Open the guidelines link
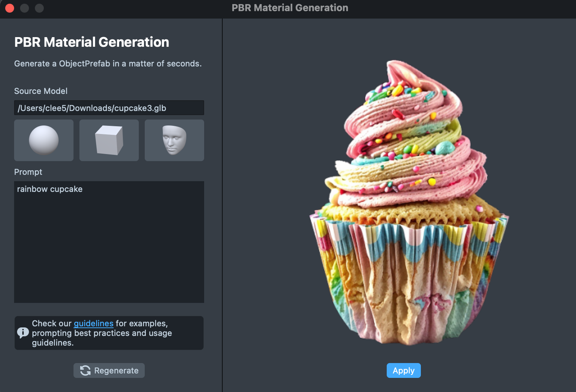The height and width of the screenshot is (392, 576). click(94, 323)
